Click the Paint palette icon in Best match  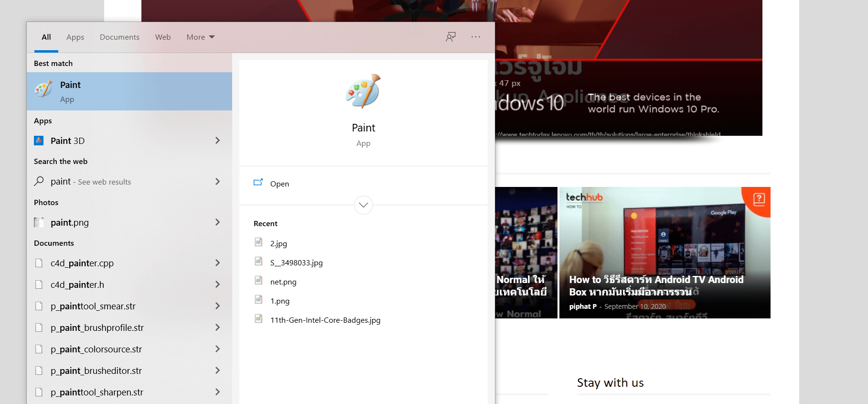tap(43, 89)
